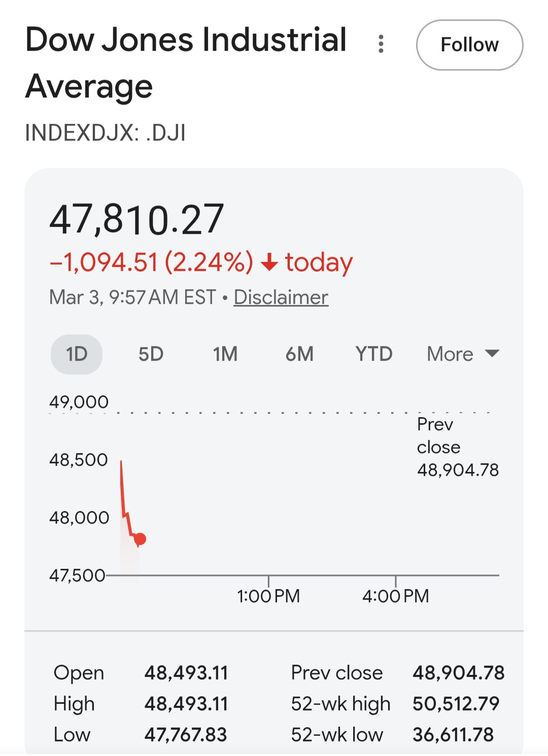The height and width of the screenshot is (756, 548).
Task: Click the 52-wk high value 50,512.79
Action: pos(456,704)
